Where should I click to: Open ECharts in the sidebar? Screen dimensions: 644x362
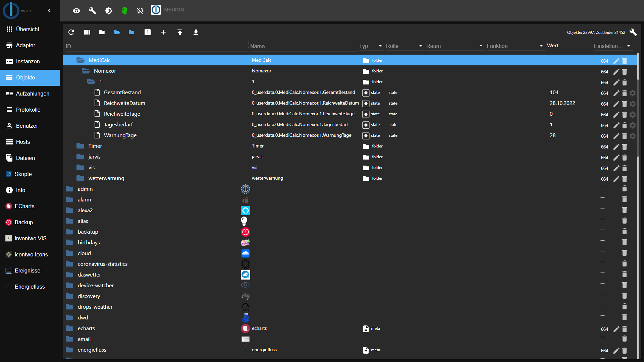(30, 206)
